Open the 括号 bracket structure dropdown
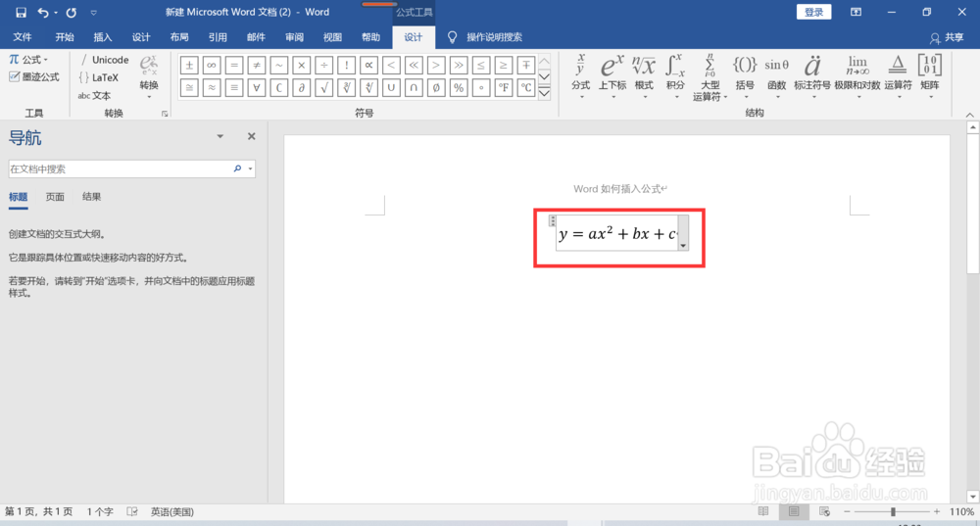Image resolution: width=980 pixels, height=526 pixels. (x=745, y=76)
